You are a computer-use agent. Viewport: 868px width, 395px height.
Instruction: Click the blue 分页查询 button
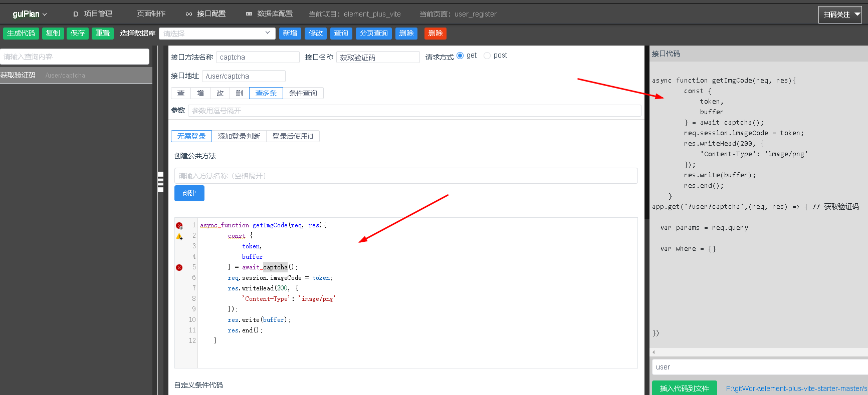(x=374, y=33)
